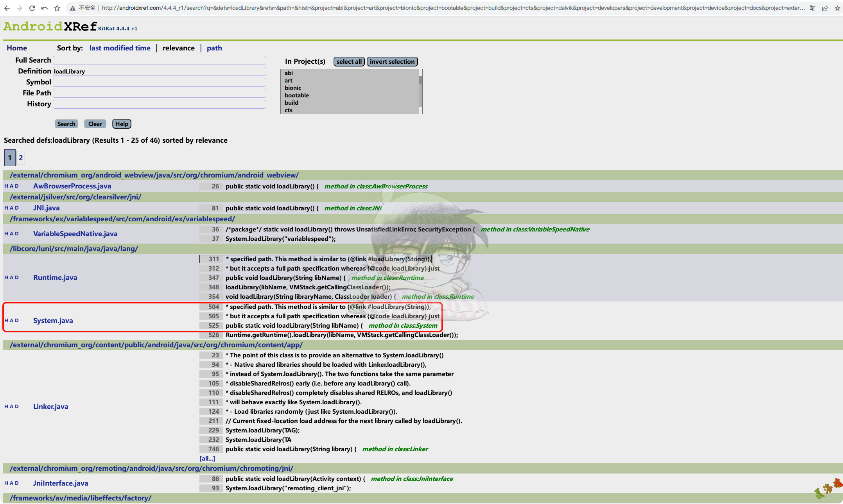Sort results by last modified time
This screenshot has height=504, width=843.
120,48
